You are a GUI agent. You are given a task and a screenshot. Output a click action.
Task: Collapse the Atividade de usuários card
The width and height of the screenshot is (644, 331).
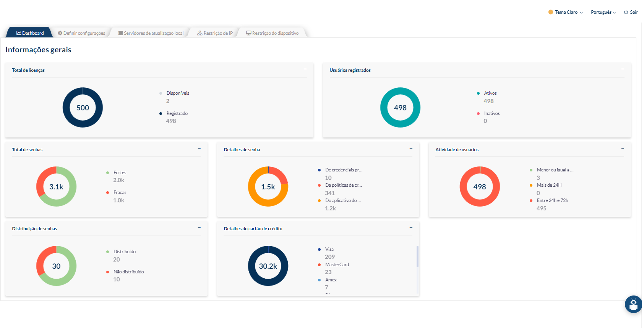pyautogui.click(x=623, y=149)
